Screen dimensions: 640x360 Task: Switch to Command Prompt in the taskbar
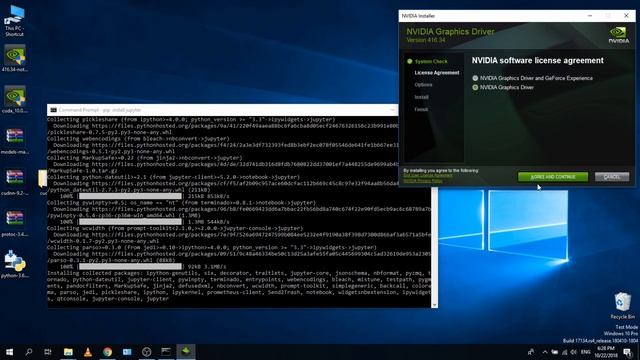coord(166,352)
